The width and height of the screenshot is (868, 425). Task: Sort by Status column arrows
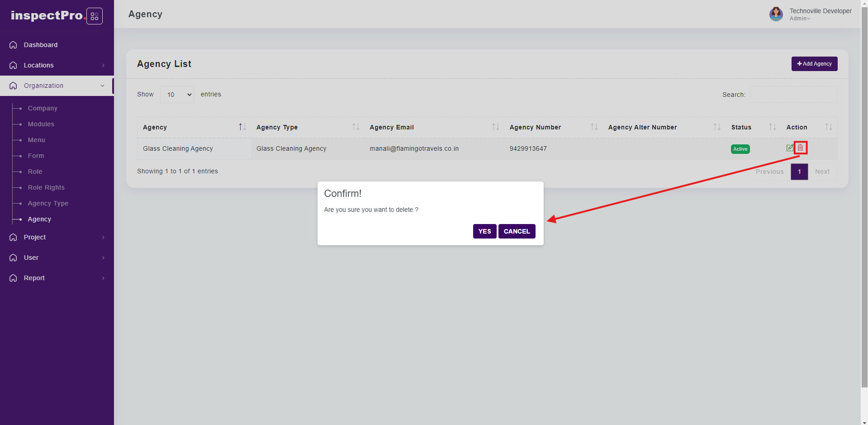pyautogui.click(x=772, y=127)
